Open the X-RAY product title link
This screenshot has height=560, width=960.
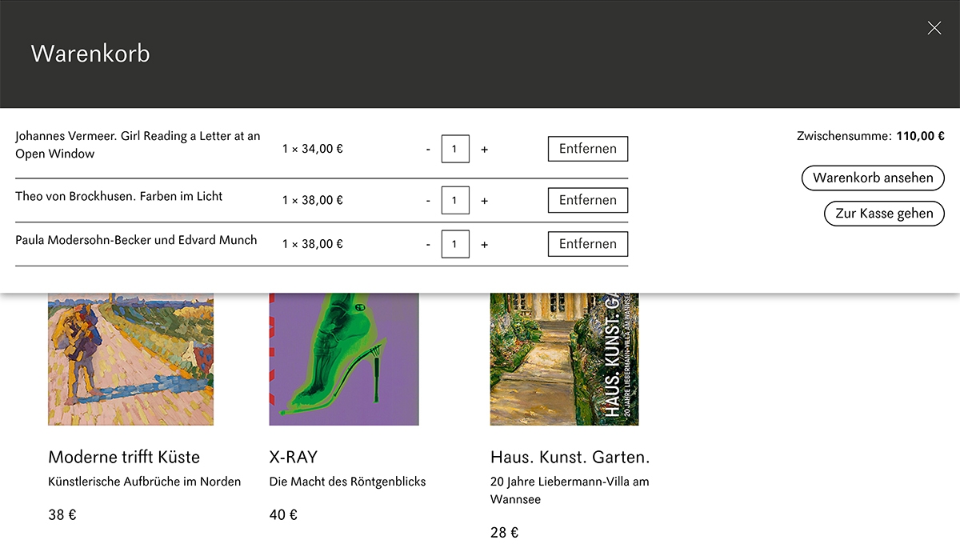(294, 458)
